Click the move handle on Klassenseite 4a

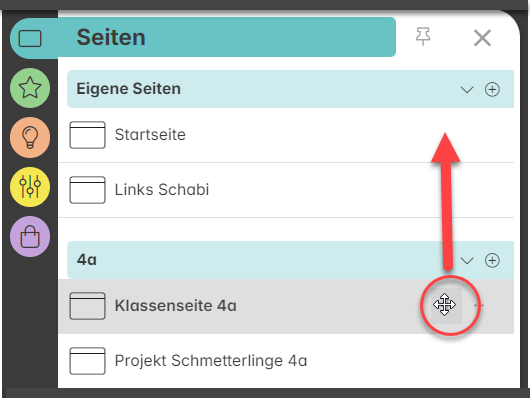click(445, 305)
